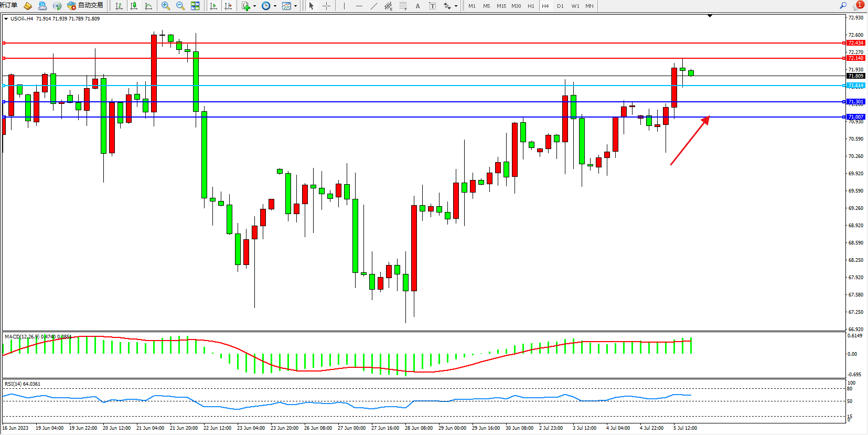Open the Indicators list dropdown arrow

pyautogui.click(x=254, y=6)
